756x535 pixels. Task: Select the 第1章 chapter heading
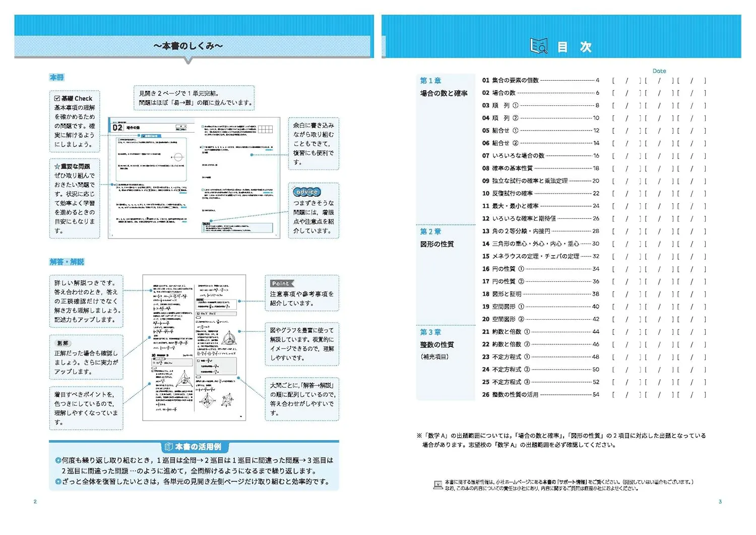point(430,81)
